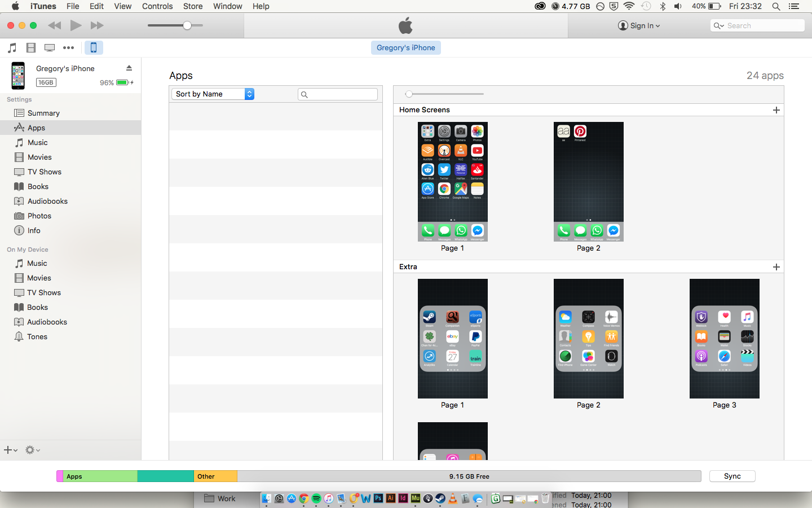Click the Sync button
This screenshot has width=812, height=508.
[732, 476]
